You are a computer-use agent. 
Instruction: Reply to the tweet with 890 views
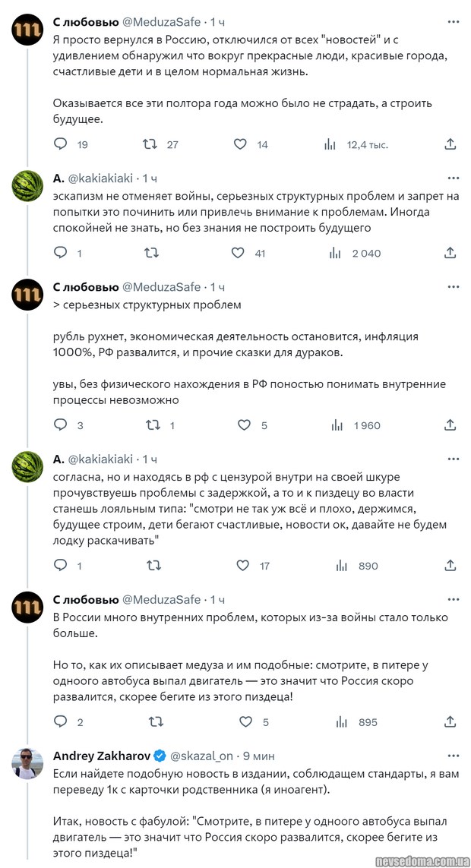point(61,565)
